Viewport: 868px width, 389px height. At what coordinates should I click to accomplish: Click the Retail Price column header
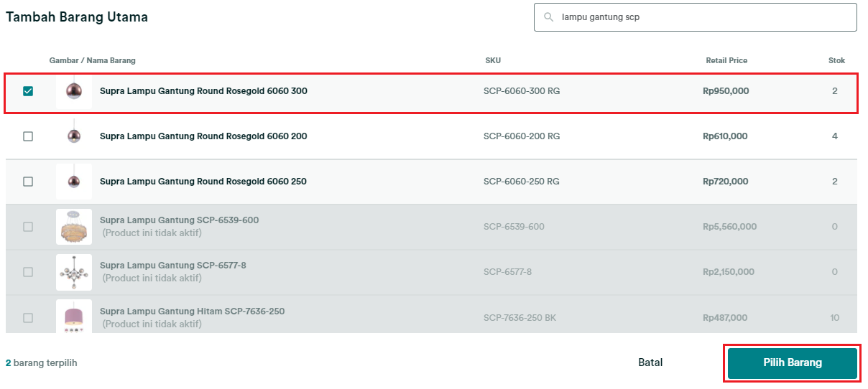[726, 60]
